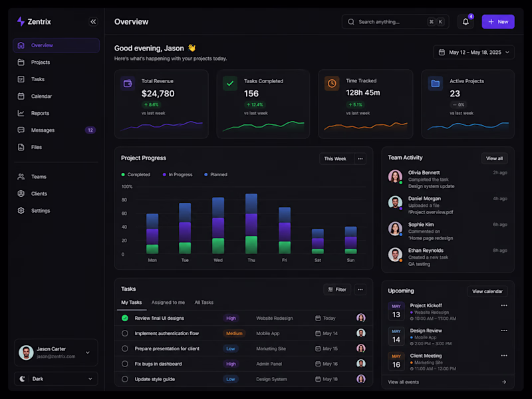Click View all in Team Activity
Screen dimensions: 532x399
(x=494, y=158)
